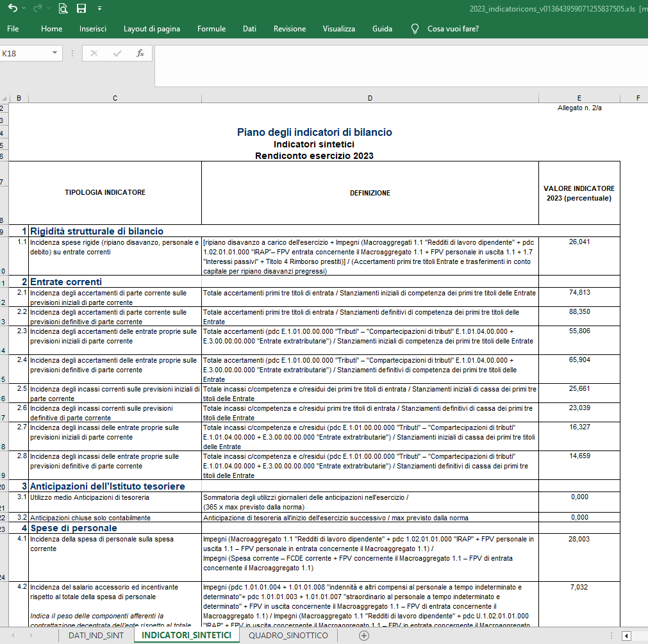Viewport: 648px width, 644px height.
Task: Open the Undo history dropdown arrow
Action: (x=24, y=8)
